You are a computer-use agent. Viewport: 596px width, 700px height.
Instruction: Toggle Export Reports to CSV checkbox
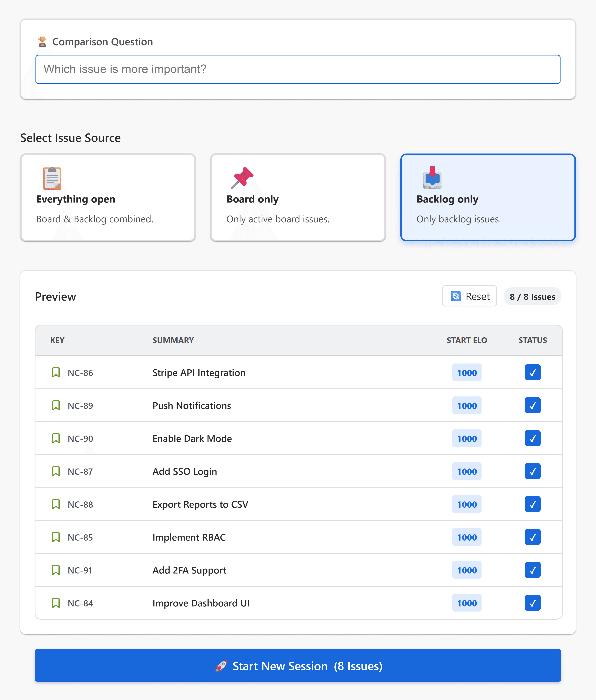[533, 504]
